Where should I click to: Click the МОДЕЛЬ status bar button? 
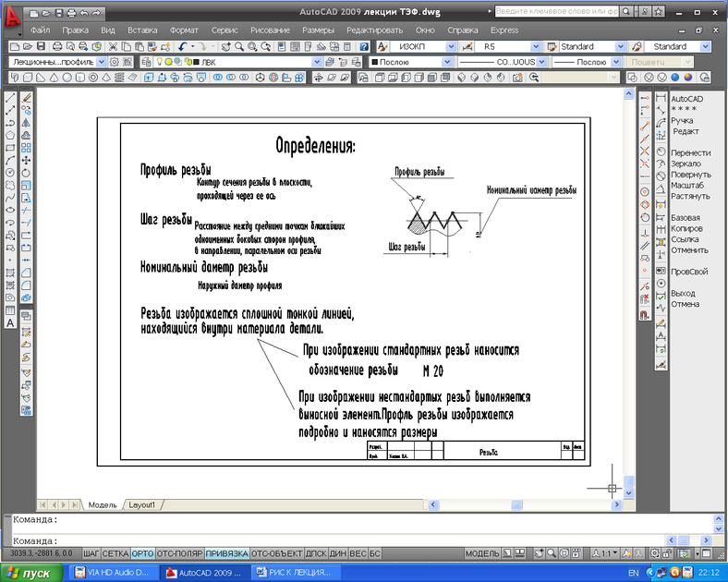tap(482, 553)
